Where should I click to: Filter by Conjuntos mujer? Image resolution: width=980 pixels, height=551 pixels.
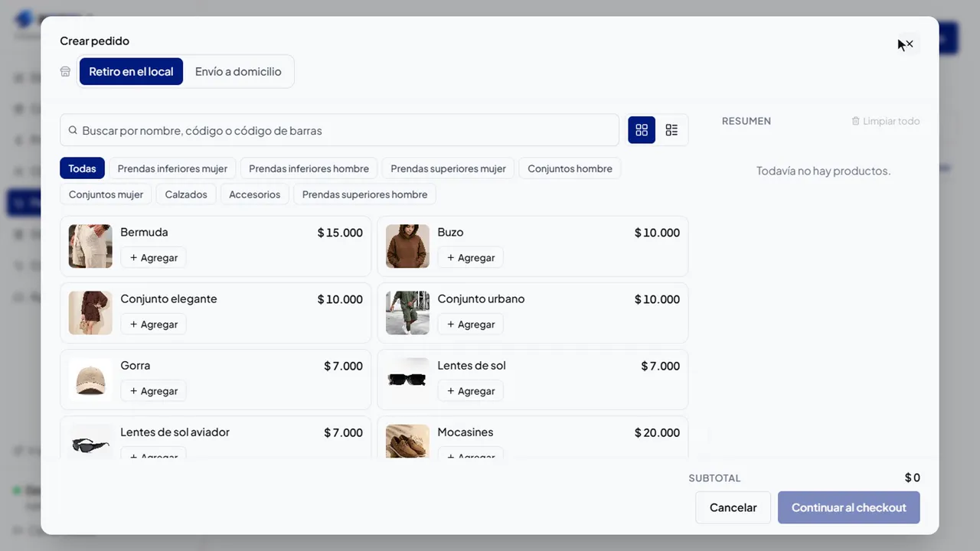106,194
